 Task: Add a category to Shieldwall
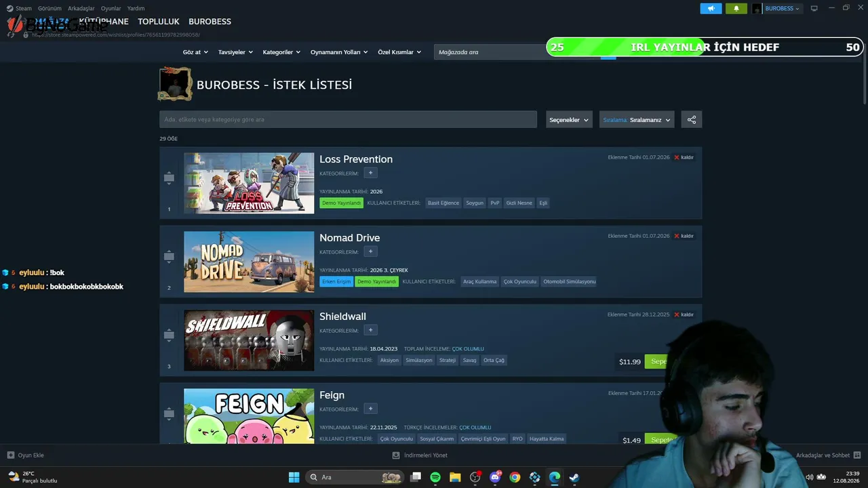coord(370,330)
